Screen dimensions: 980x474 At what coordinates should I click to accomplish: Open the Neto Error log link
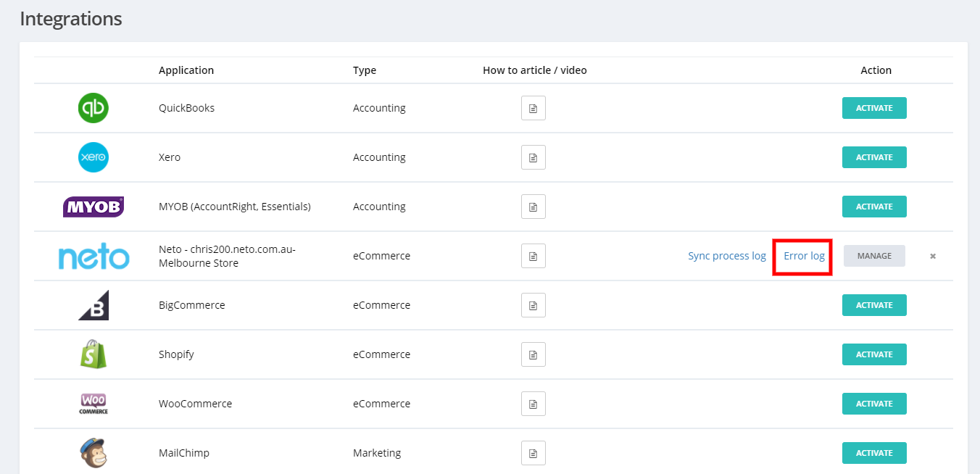(x=804, y=256)
